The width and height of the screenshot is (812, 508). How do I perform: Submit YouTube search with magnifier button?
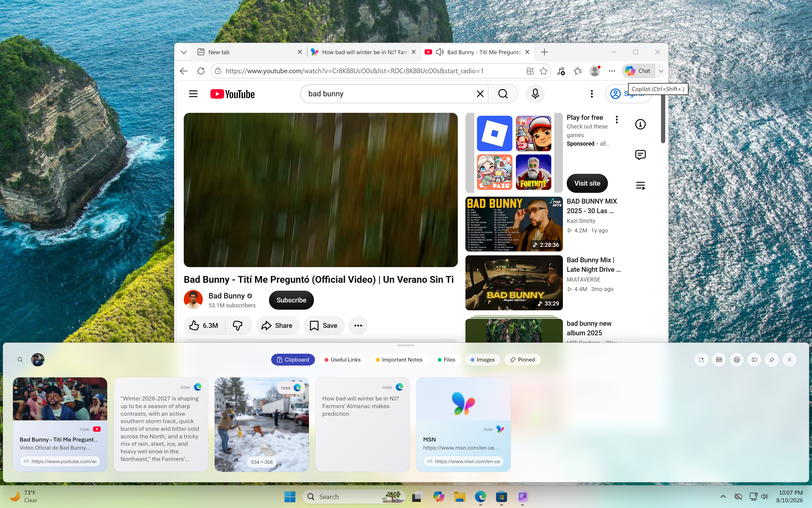503,94
